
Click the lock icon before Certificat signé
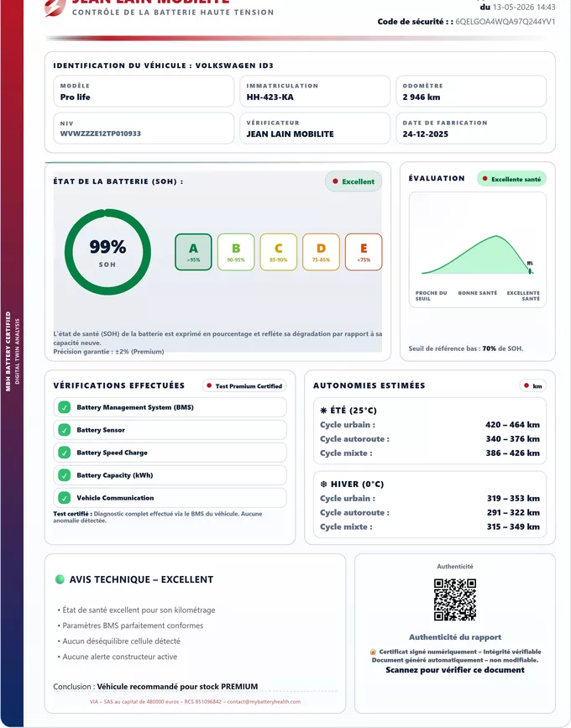pyautogui.click(x=373, y=652)
